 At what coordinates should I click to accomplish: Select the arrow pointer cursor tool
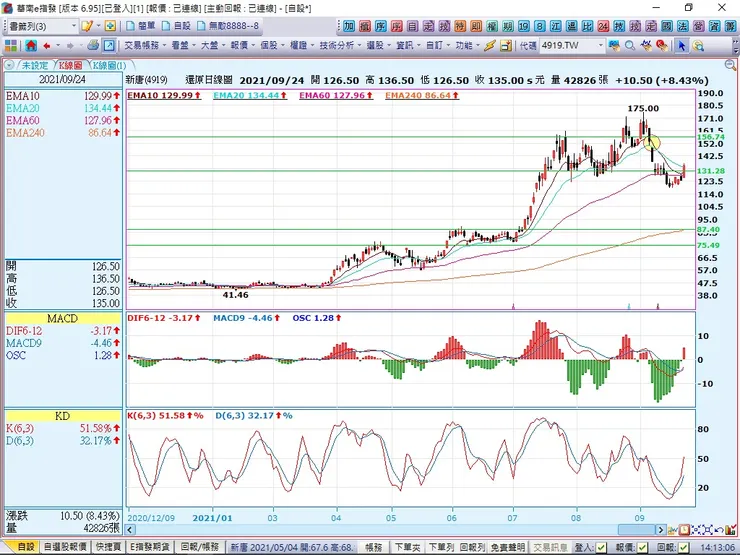point(682,45)
